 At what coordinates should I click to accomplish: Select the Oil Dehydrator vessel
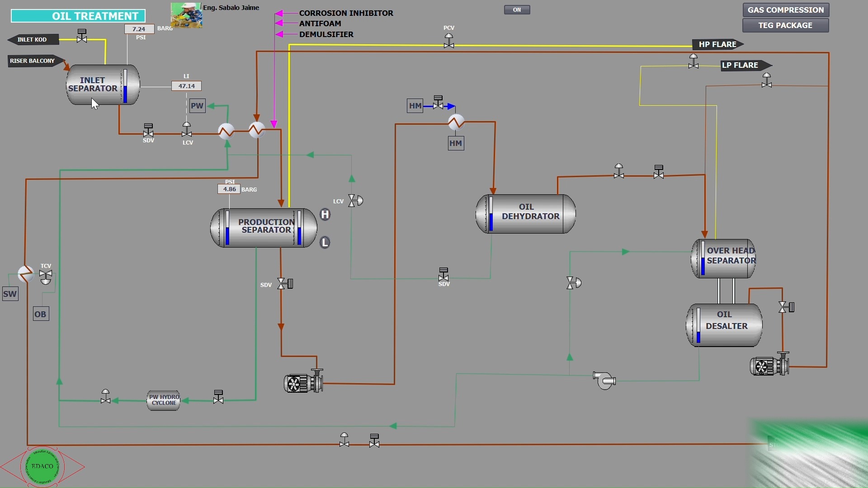click(x=526, y=214)
